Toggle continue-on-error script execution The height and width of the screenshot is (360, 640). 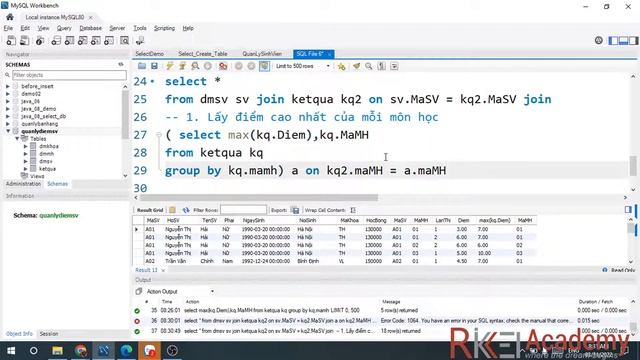coord(223,66)
